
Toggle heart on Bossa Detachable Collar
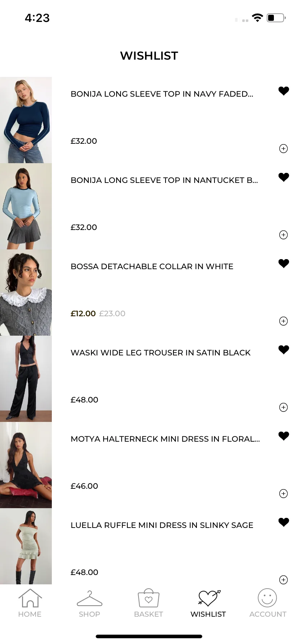click(284, 263)
